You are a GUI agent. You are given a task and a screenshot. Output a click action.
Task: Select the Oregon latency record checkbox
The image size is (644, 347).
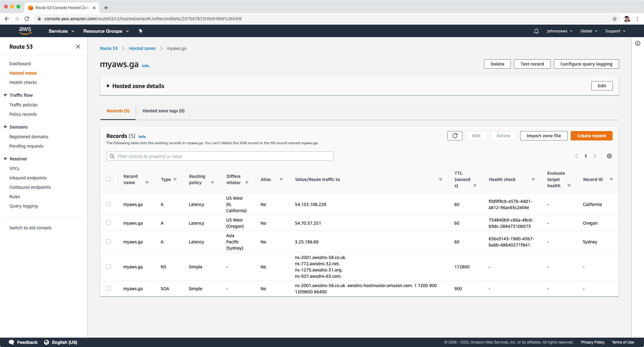click(x=109, y=223)
